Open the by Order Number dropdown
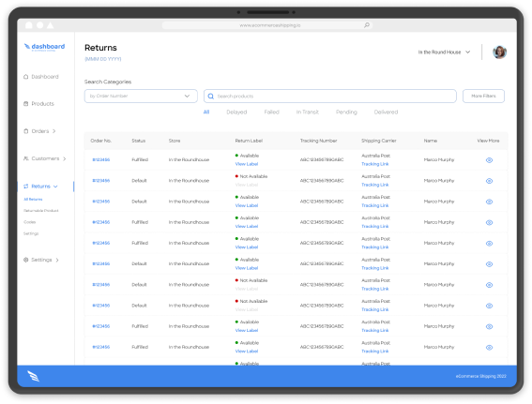 click(x=141, y=96)
